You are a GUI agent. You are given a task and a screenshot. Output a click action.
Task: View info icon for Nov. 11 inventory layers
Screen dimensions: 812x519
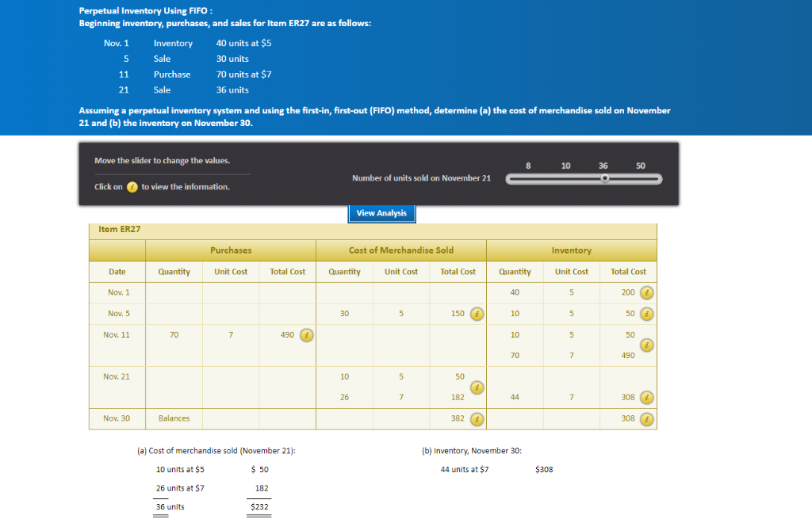[646, 345]
